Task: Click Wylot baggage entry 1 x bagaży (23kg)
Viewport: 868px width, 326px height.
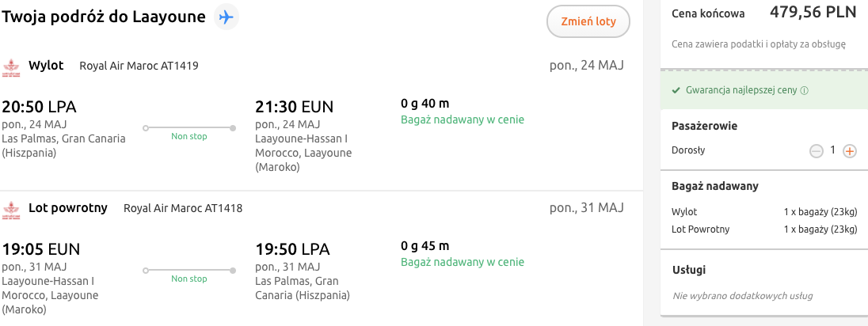Action: click(821, 212)
